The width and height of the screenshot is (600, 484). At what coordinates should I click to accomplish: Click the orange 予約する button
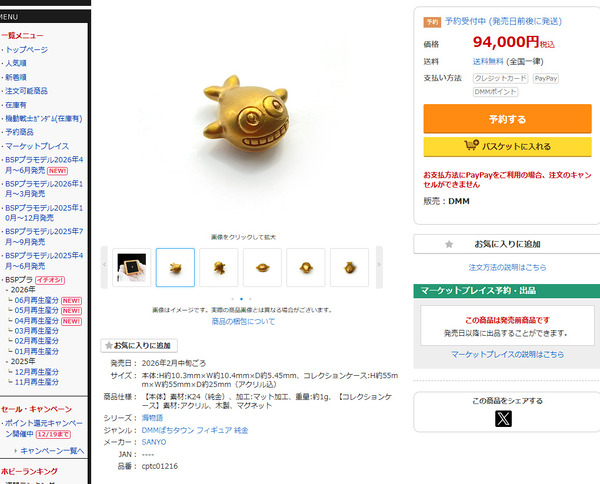coord(507,119)
